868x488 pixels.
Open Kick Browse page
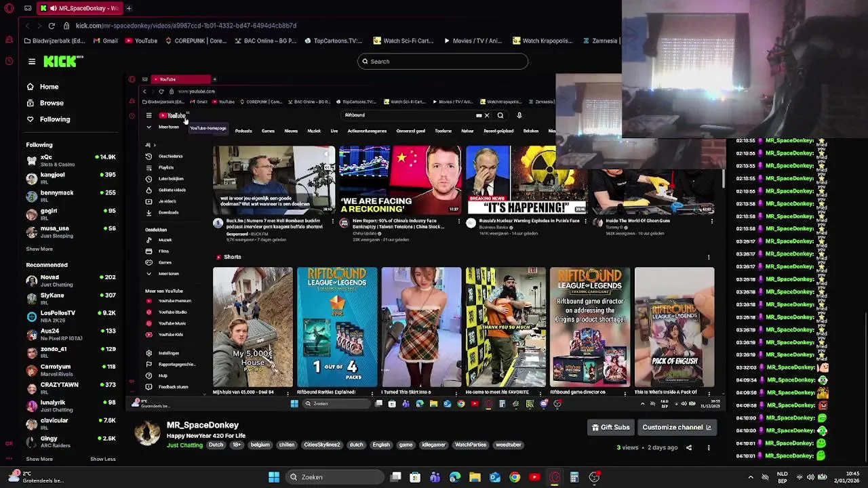click(45, 103)
